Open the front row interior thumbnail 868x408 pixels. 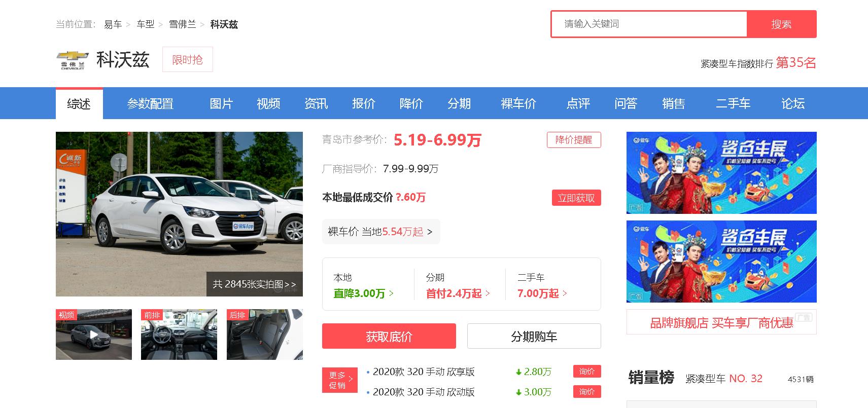[179, 335]
